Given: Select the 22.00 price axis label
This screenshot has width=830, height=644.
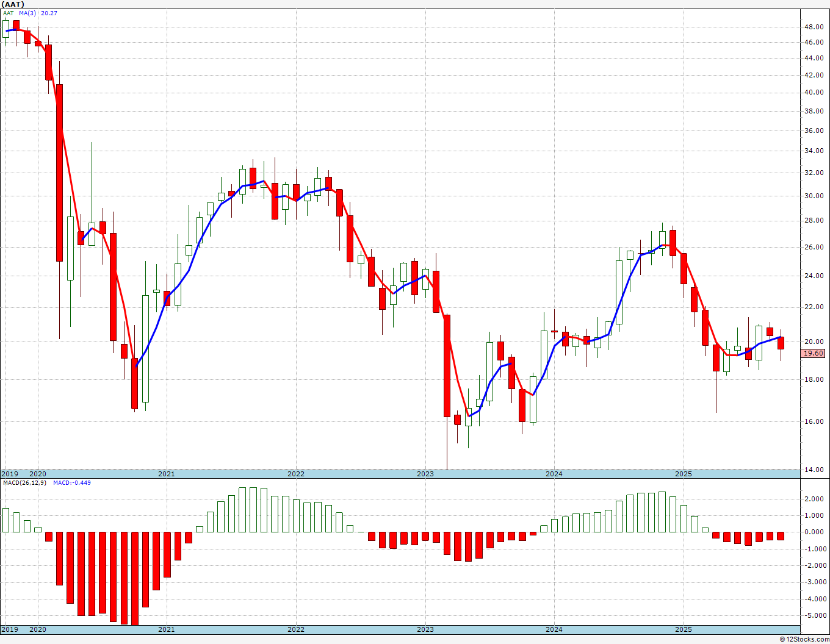Looking at the screenshot, I should pos(814,307).
